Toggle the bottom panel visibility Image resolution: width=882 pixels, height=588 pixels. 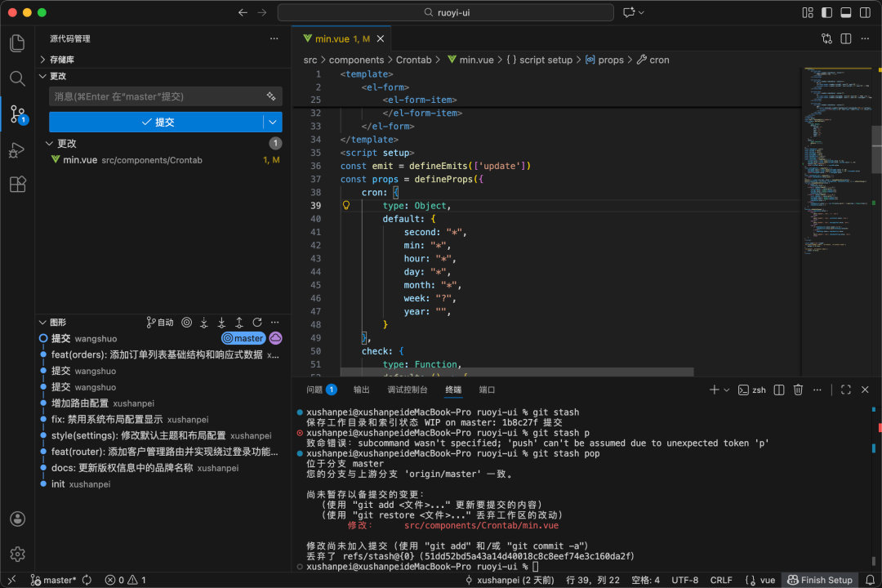coord(845,12)
